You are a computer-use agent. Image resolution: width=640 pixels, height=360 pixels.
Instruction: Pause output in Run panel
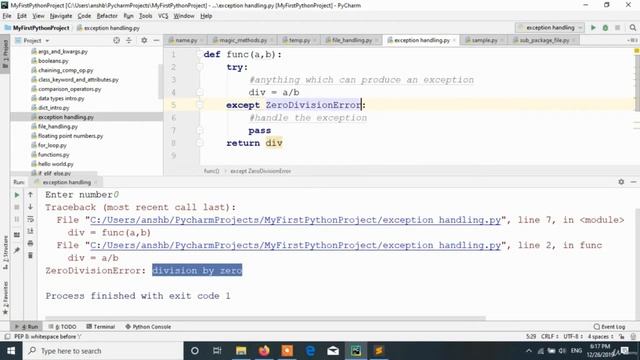point(17,219)
